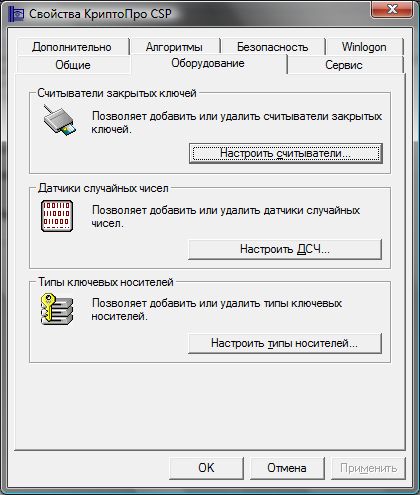Confirm with the OK button

pos(206,468)
